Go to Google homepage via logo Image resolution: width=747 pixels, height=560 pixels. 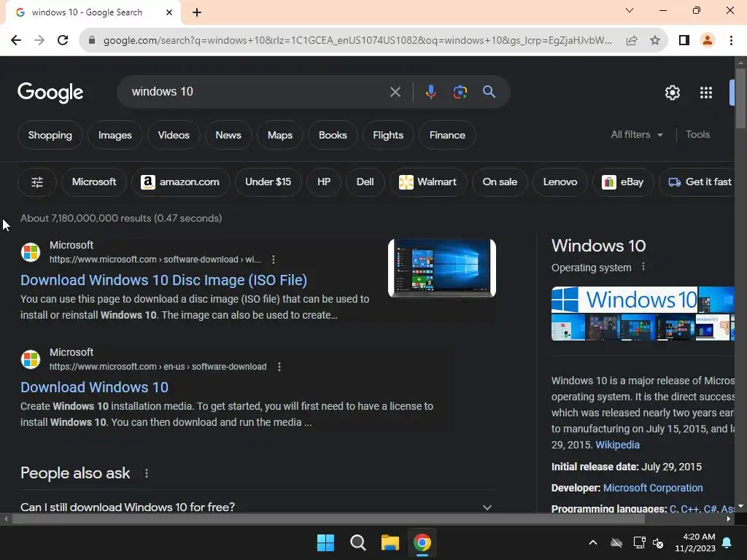point(50,93)
